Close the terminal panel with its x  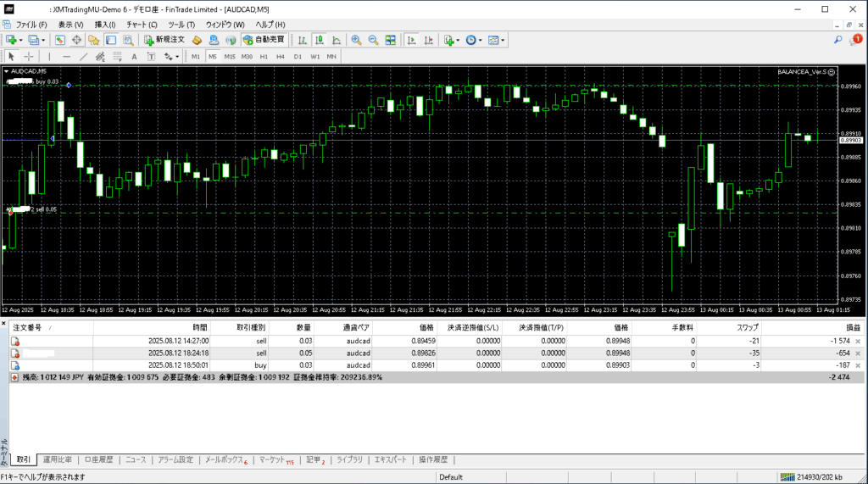4,324
